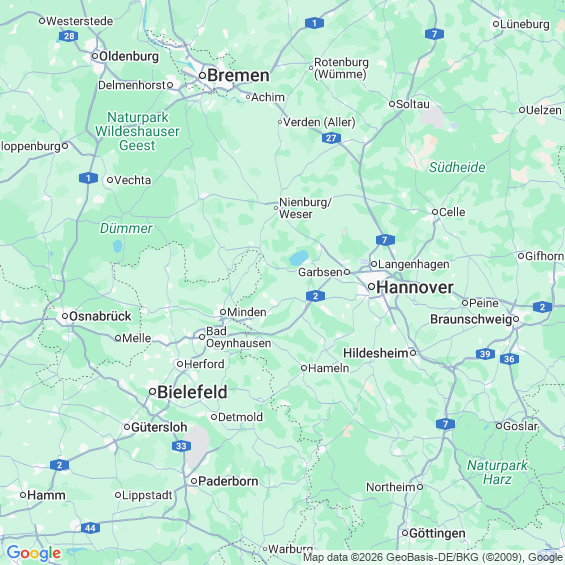Click the A44 highway shield near Warburg

pos(90,528)
